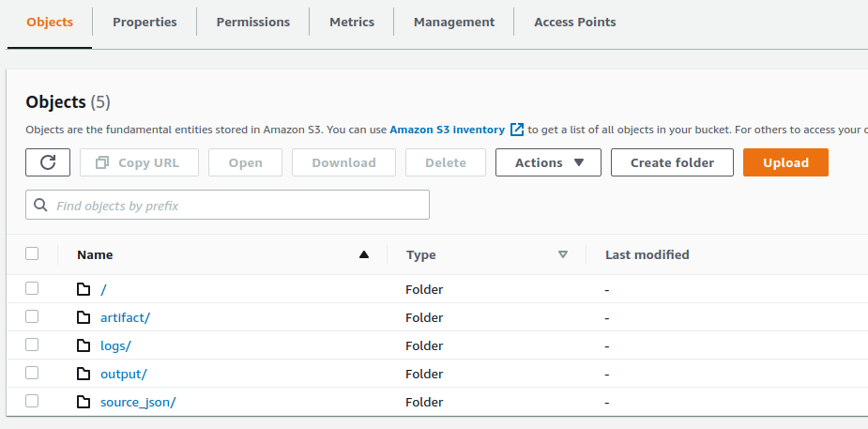Open the Metrics tab
Viewport: 868px width, 429px height.
(352, 23)
